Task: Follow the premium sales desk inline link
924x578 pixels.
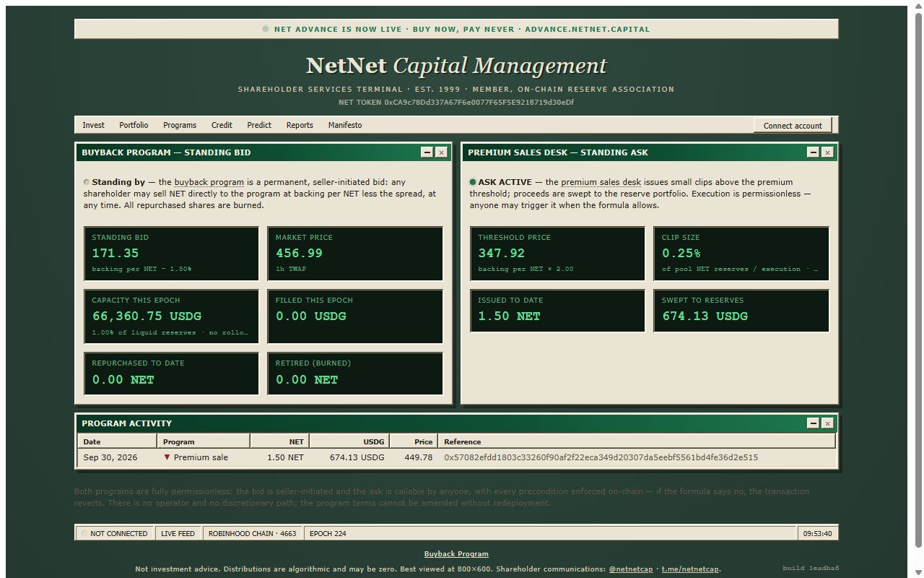Action: (x=601, y=182)
